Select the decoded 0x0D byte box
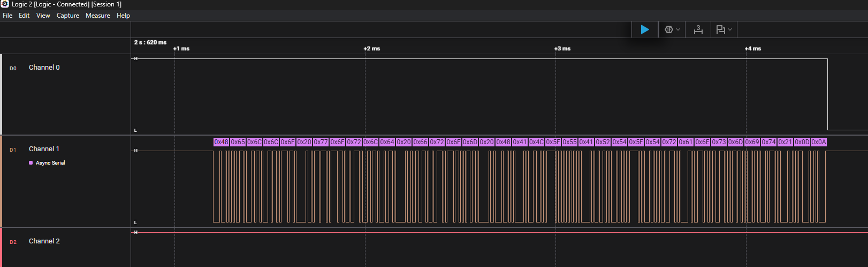868x267 pixels. point(802,142)
